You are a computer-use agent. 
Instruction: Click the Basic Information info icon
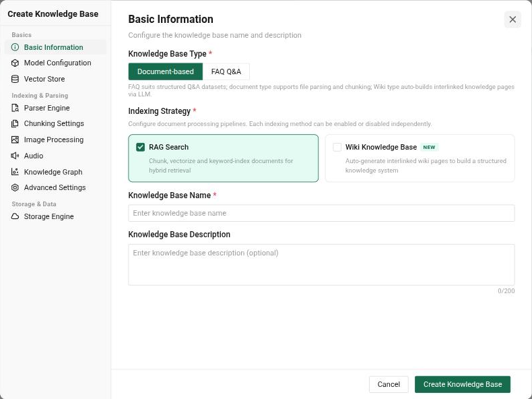pos(15,47)
